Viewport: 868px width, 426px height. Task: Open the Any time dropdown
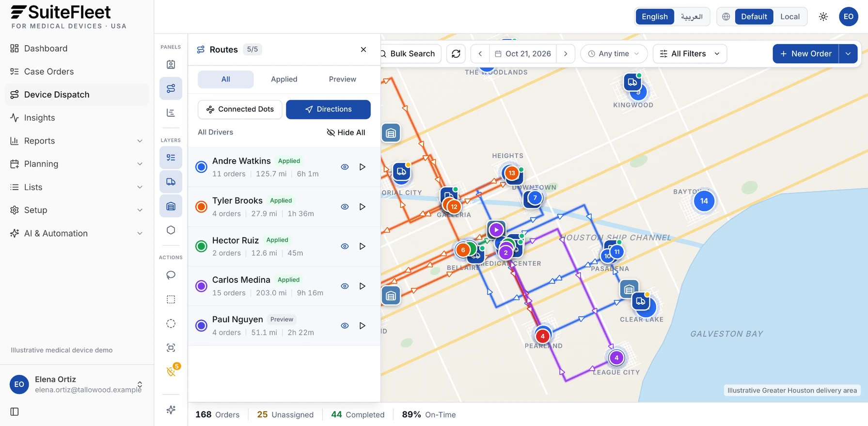pyautogui.click(x=614, y=54)
